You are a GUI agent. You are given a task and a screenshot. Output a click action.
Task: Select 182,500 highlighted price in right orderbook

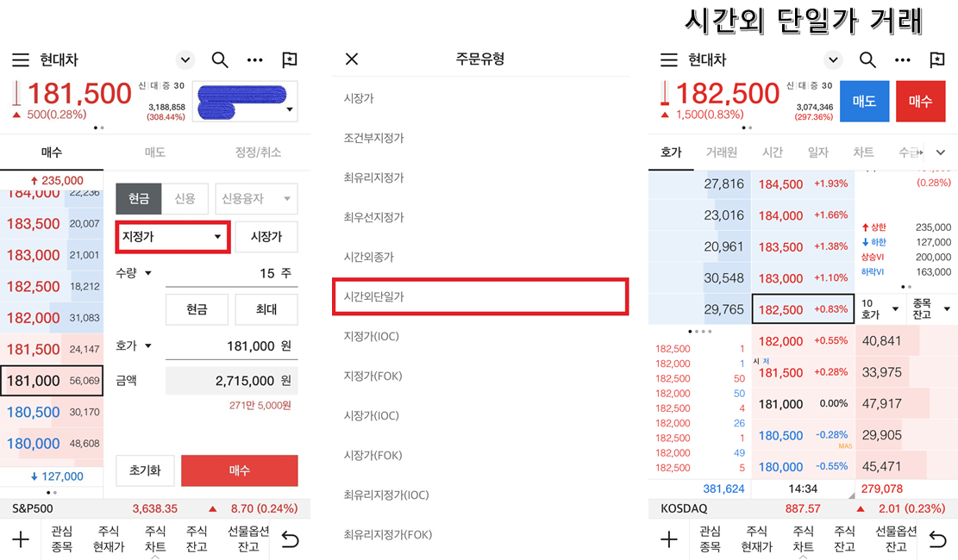point(803,309)
